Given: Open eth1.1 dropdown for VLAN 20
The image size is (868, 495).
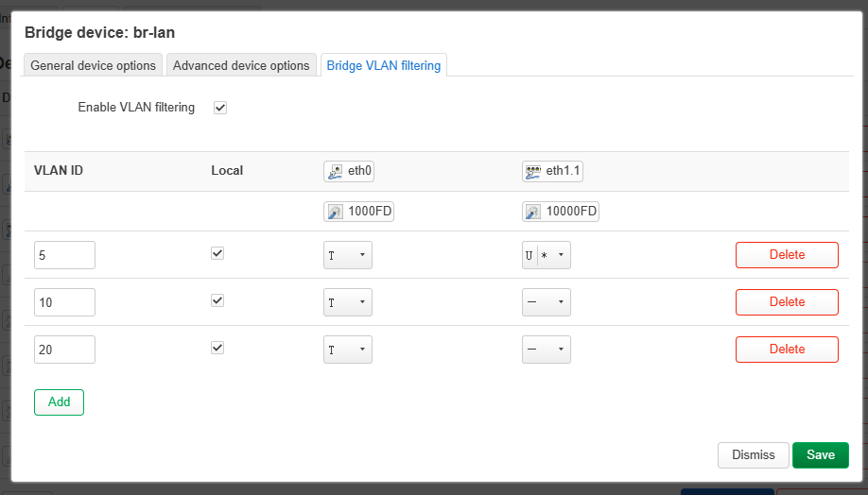Looking at the screenshot, I should [x=546, y=350].
